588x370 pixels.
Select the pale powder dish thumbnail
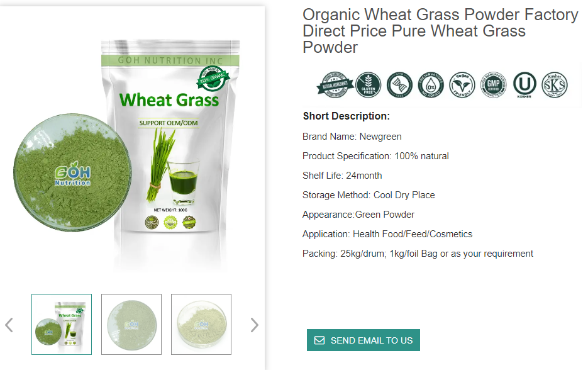[x=201, y=324]
